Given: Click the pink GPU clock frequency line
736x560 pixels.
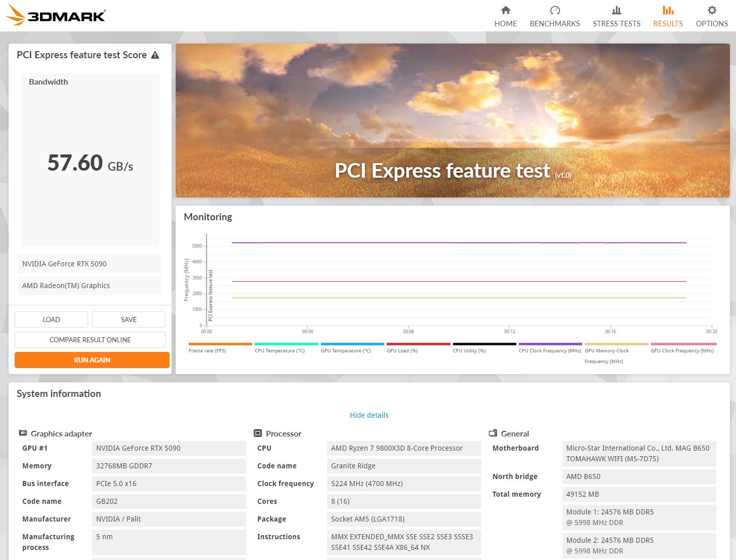Looking at the screenshot, I should point(459,282).
